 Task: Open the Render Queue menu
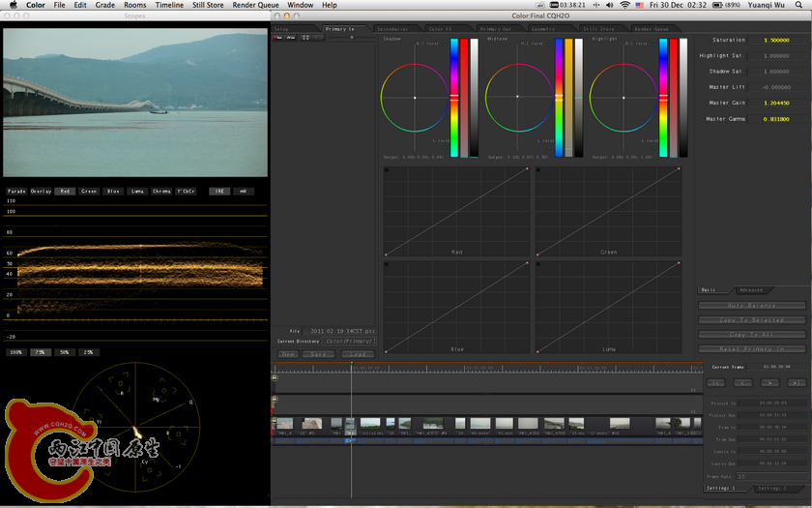(x=255, y=5)
